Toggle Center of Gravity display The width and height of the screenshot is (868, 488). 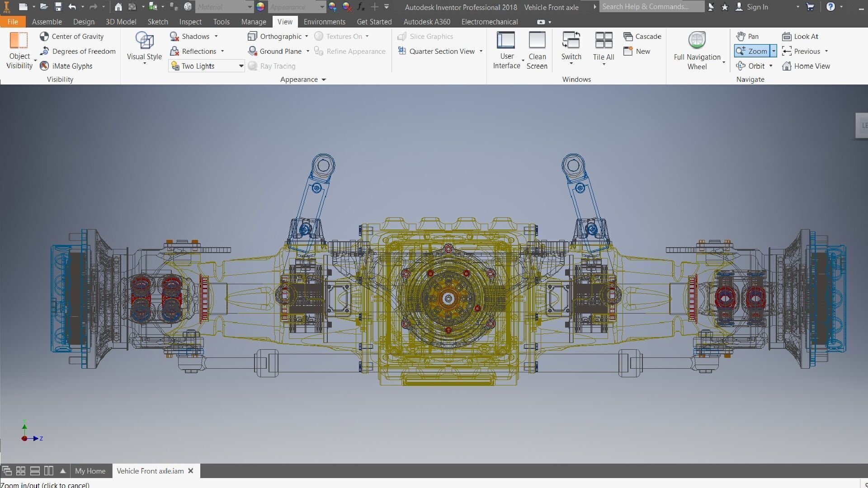point(72,37)
